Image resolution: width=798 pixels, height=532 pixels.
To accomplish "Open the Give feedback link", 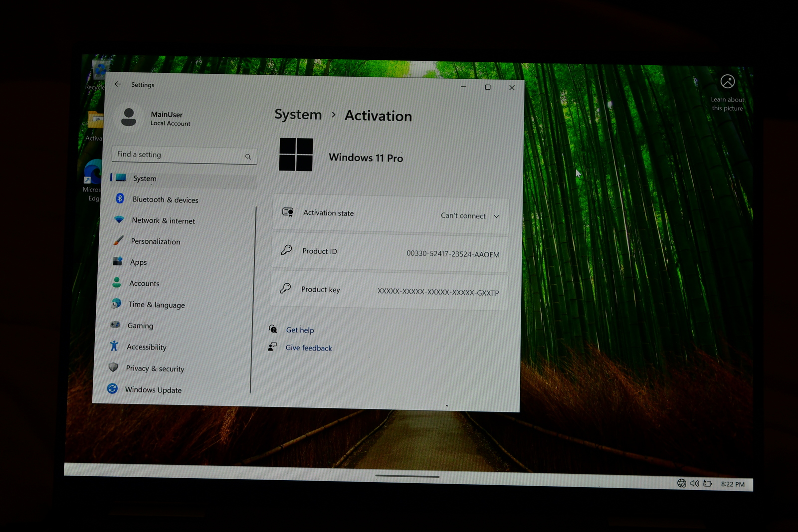I will (309, 348).
